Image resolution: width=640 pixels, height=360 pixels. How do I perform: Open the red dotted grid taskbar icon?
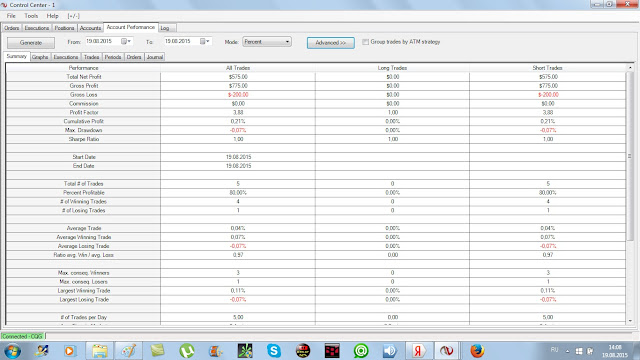click(332, 351)
